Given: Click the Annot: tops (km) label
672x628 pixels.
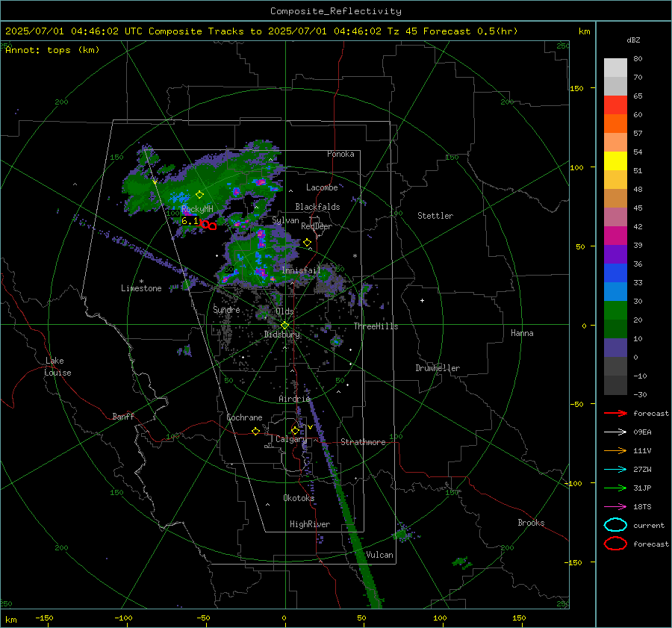Looking at the screenshot, I should (52, 50).
